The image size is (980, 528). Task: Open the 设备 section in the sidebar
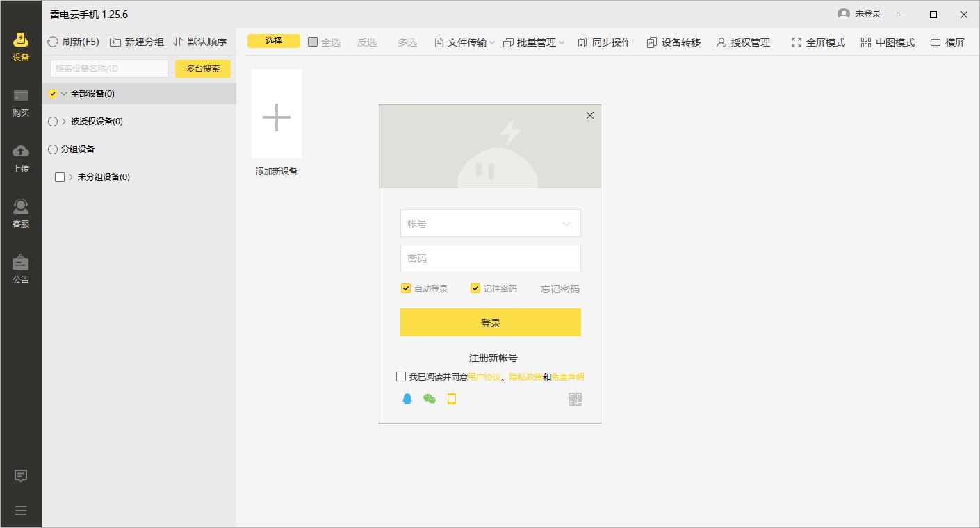tap(21, 47)
